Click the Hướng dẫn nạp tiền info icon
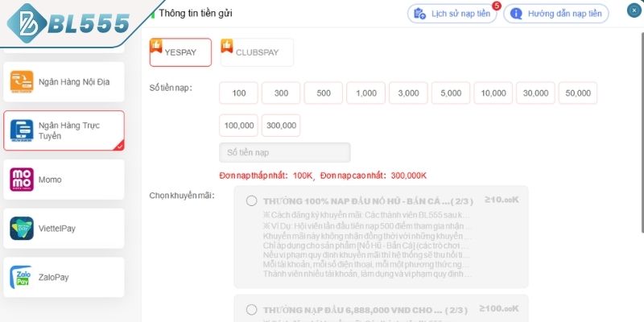Screen dimensions: 644x322 [516, 14]
